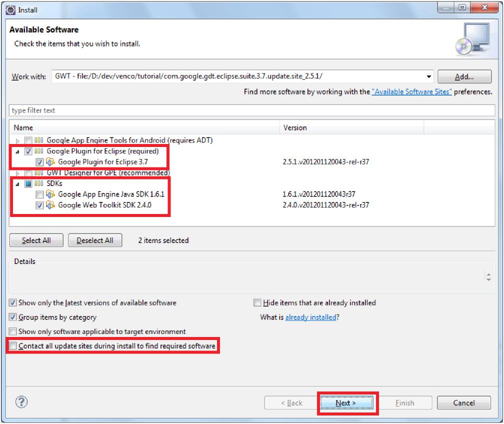The image size is (504, 424).
Task: Click the Google App Engine Tools for Android category icon
Action: [40, 140]
